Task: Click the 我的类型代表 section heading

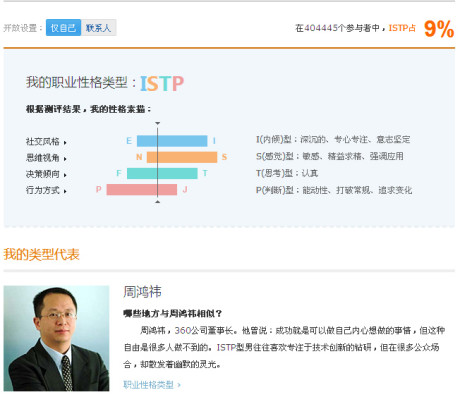Action: click(x=41, y=254)
